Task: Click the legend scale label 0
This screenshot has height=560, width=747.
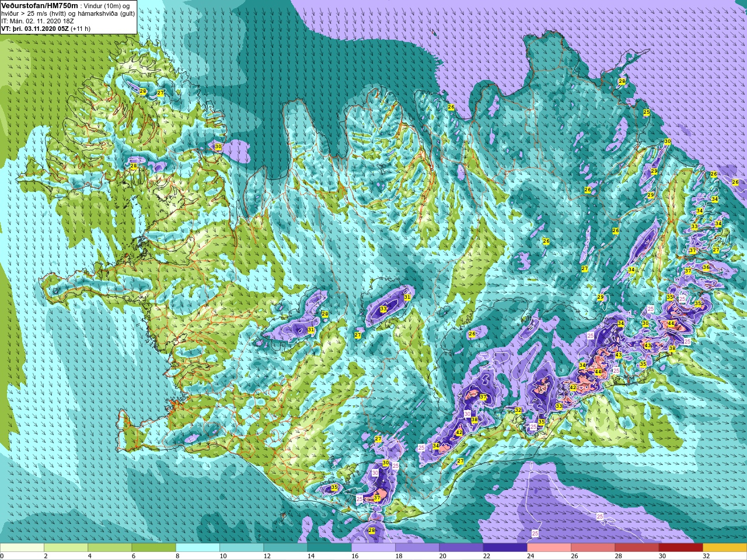Action: tap(2, 556)
